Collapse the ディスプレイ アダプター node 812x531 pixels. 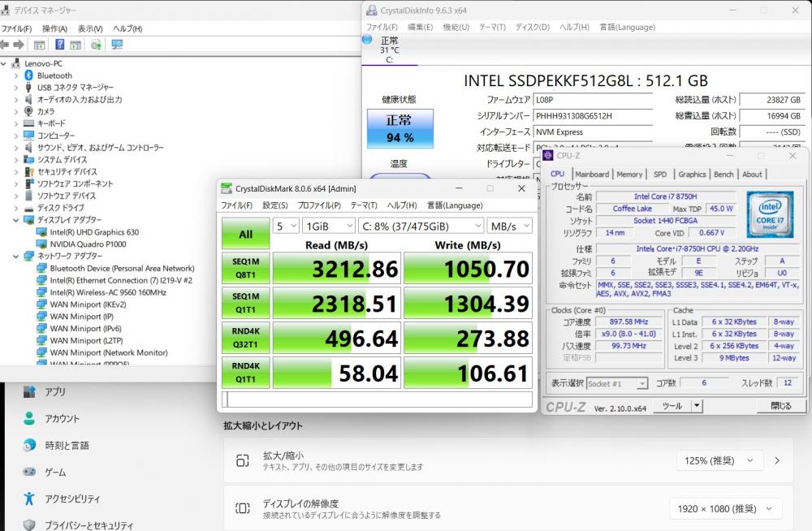(15, 220)
